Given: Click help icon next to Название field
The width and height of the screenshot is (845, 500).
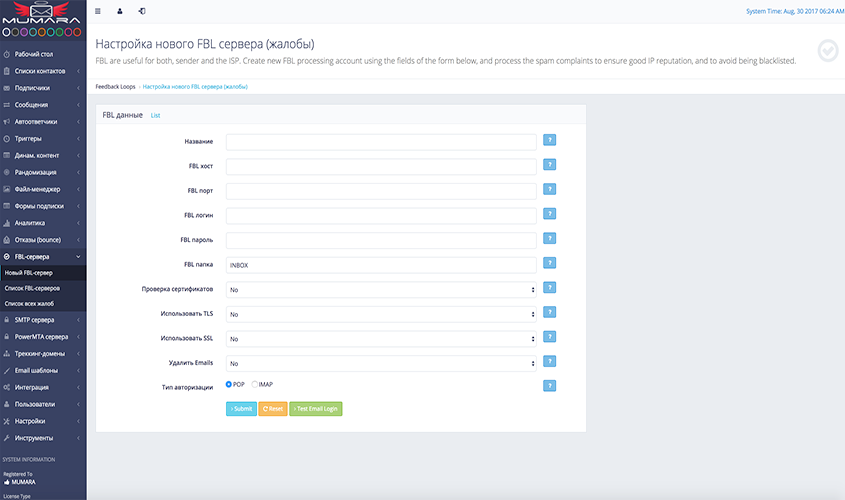Looking at the screenshot, I should coord(549,141).
